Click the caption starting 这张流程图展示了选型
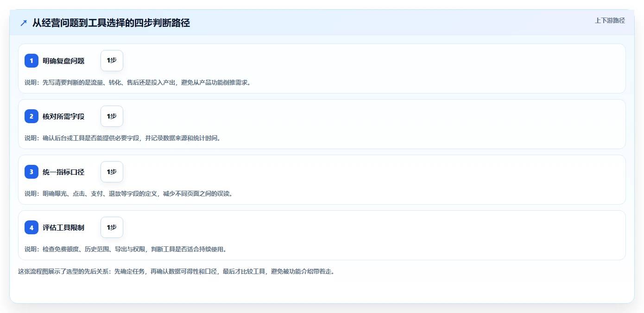 pos(176,271)
